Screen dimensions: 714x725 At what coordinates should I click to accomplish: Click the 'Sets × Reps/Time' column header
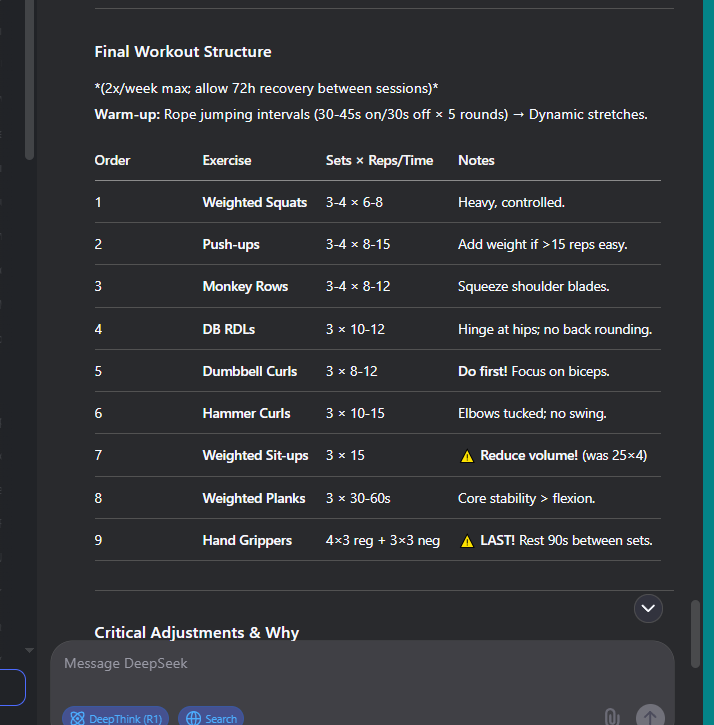(x=379, y=160)
